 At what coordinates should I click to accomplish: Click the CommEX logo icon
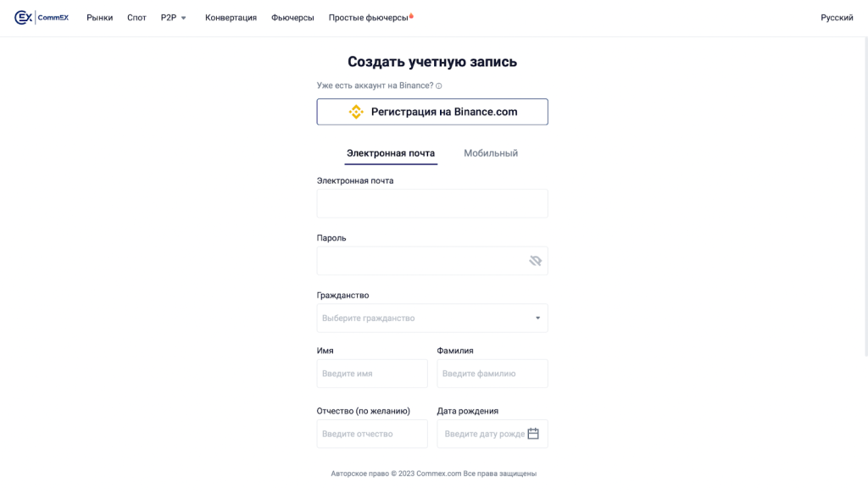click(23, 18)
